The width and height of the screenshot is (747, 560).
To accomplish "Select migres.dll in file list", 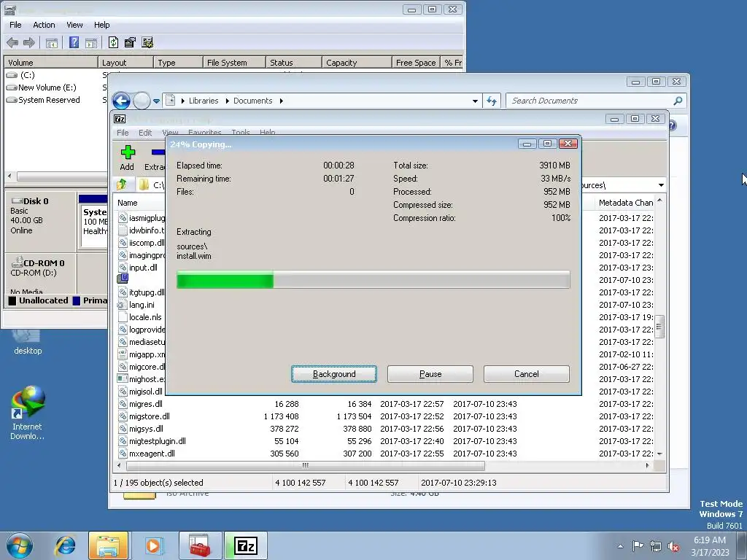I will [x=146, y=404].
